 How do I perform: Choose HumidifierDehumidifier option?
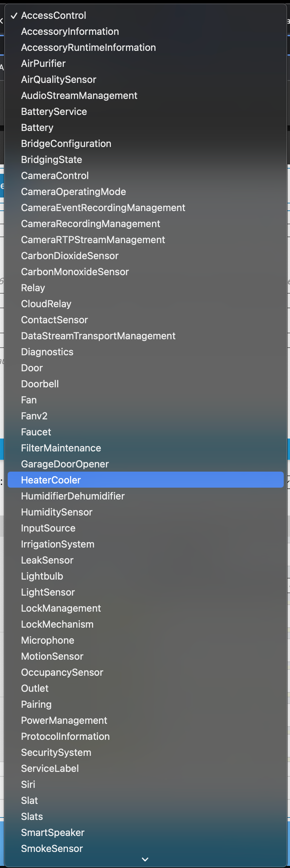point(72,496)
